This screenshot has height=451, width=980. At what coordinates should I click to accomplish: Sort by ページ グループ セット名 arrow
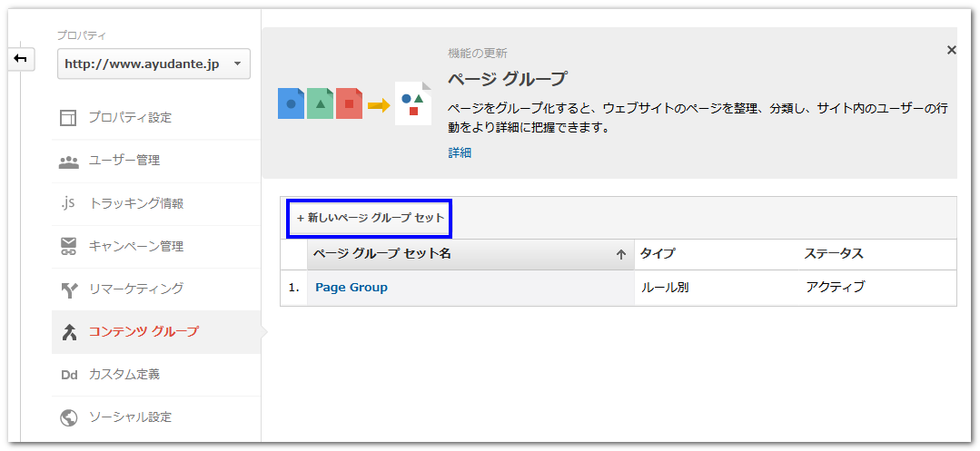pyautogui.click(x=621, y=255)
